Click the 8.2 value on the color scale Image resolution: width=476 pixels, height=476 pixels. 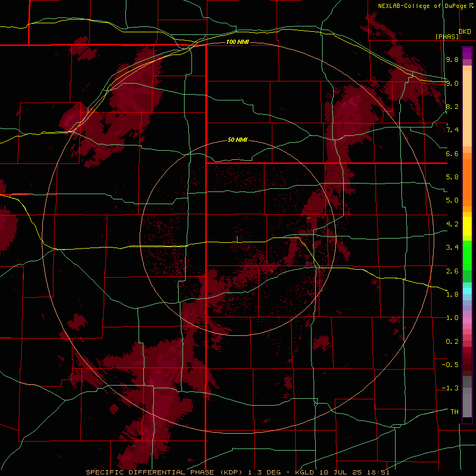(452, 106)
